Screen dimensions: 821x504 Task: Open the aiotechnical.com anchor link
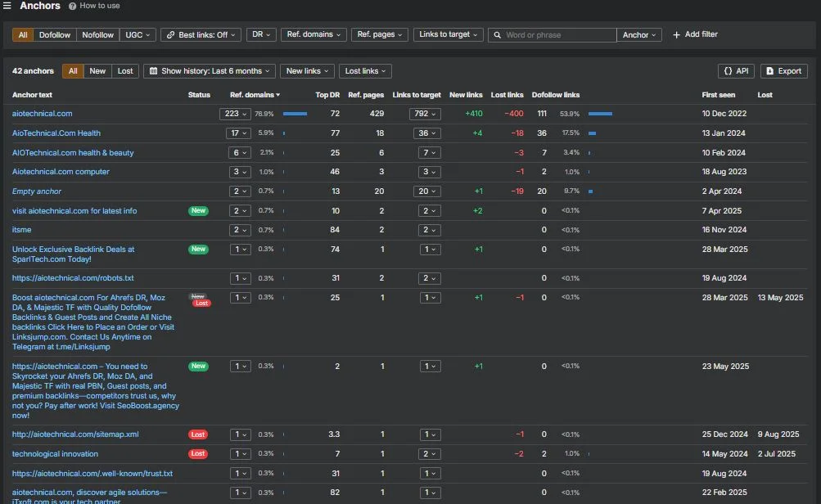coord(43,114)
